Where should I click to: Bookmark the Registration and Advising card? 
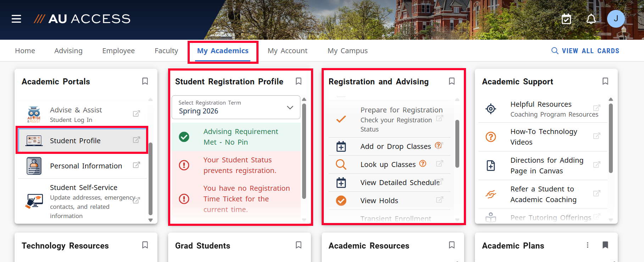point(452,81)
